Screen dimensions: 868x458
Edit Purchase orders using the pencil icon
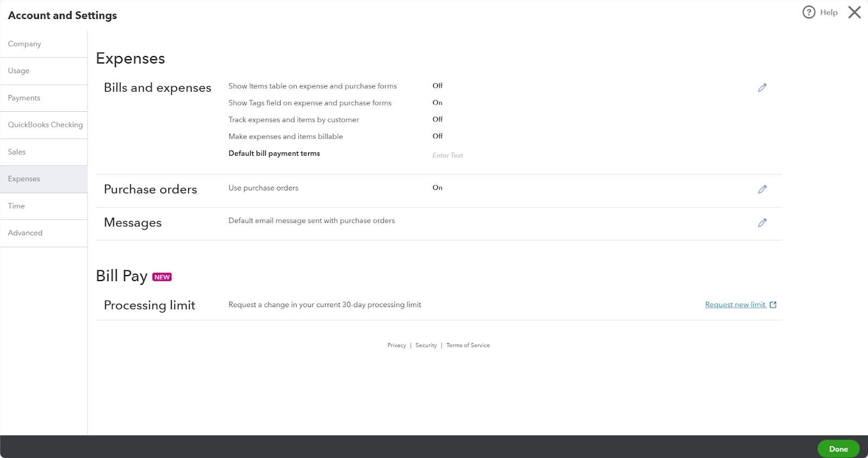762,189
